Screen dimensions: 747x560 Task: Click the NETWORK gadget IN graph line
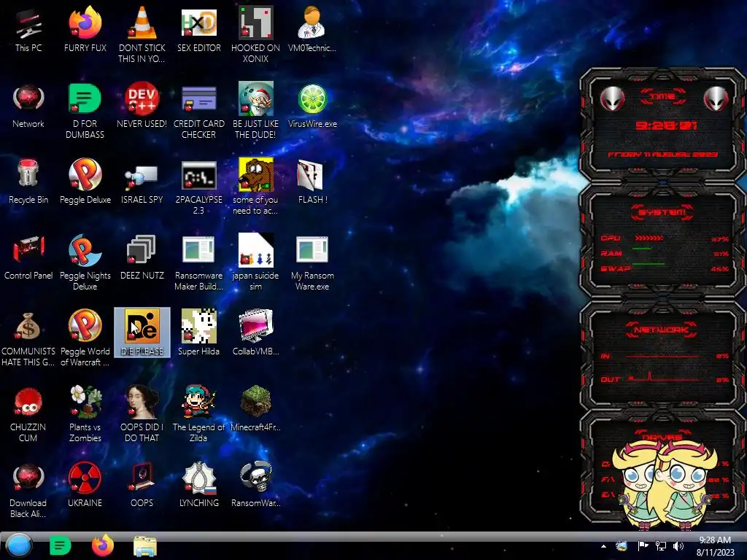(663, 356)
